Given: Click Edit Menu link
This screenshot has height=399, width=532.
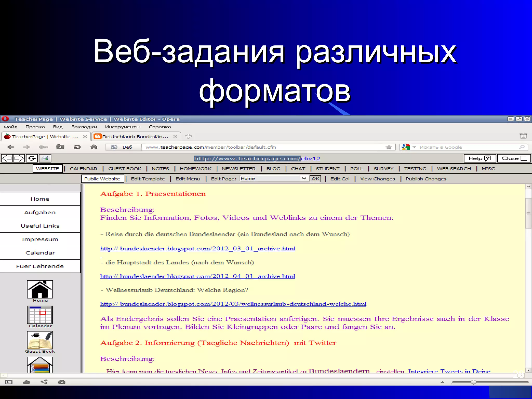Looking at the screenshot, I should pos(188,179).
